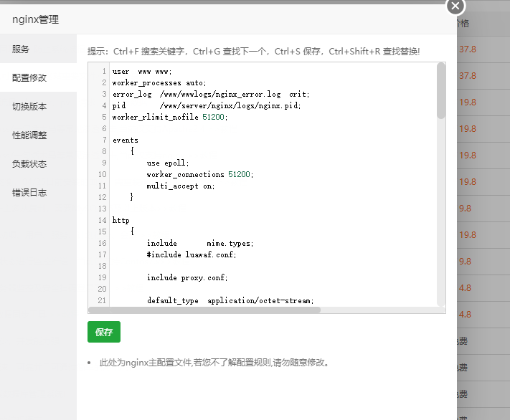Click the editor's horizontal scrollbar thumb
Viewport: 510px width, 420px height.
click(x=204, y=310)
